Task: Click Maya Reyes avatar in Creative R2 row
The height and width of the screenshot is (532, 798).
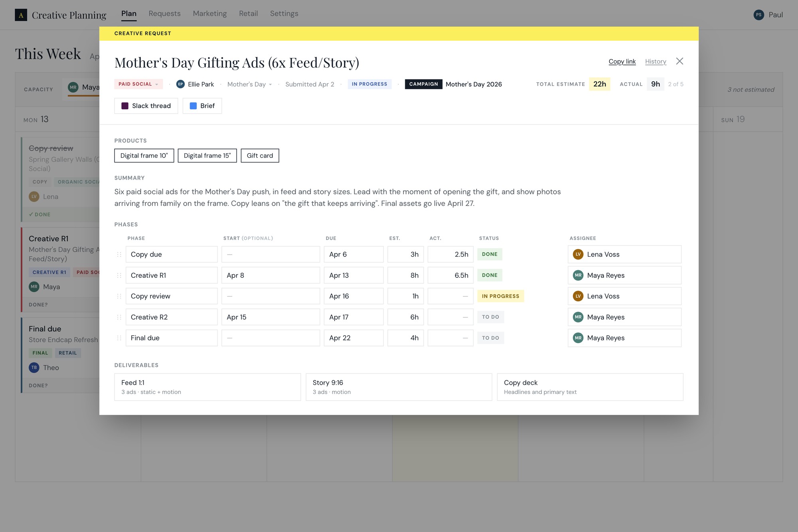Action: point(578,317)
